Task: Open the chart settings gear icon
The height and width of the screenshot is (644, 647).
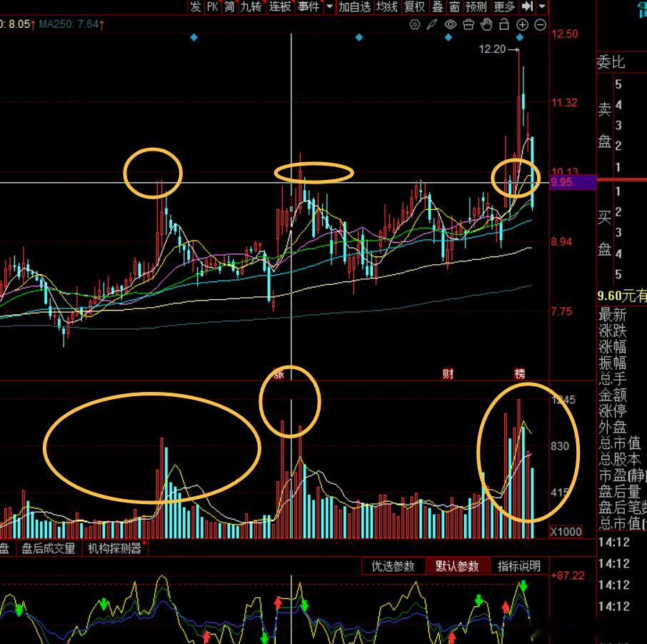Action: click(x=415, y=25)
